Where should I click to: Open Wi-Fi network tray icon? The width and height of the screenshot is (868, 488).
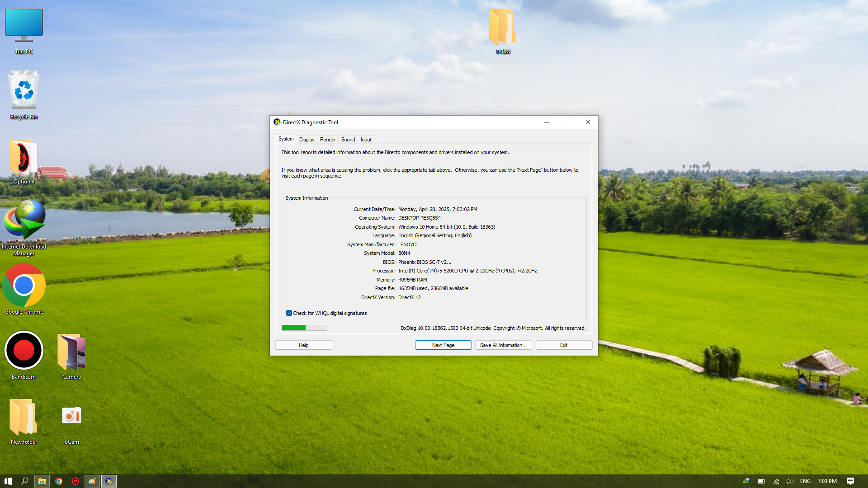[776, 481]
